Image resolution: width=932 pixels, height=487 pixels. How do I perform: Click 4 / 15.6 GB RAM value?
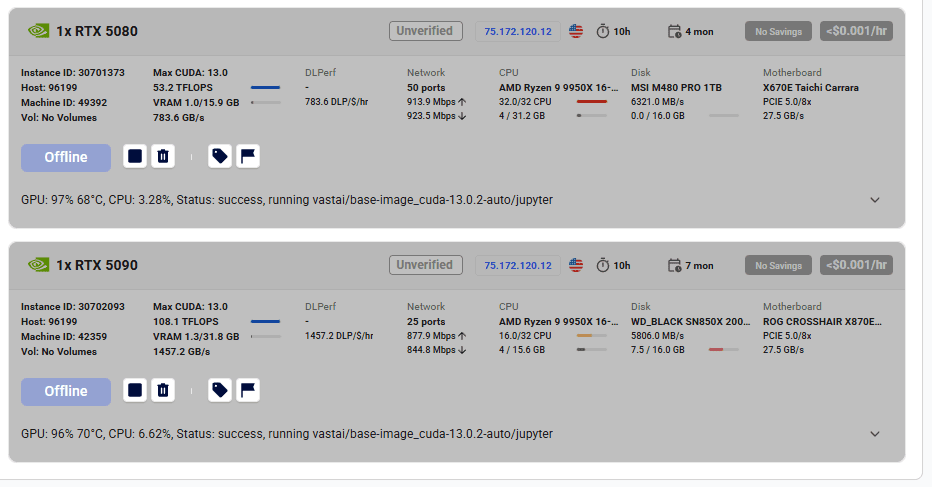tap(522, 350)
